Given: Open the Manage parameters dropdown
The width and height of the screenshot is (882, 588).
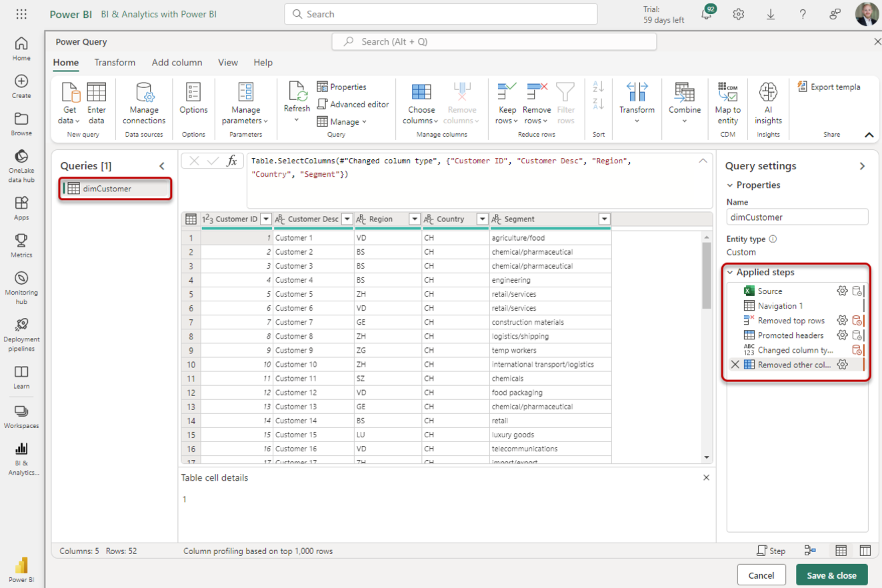Looking at the screenshot, I should [x=245, y=103].
